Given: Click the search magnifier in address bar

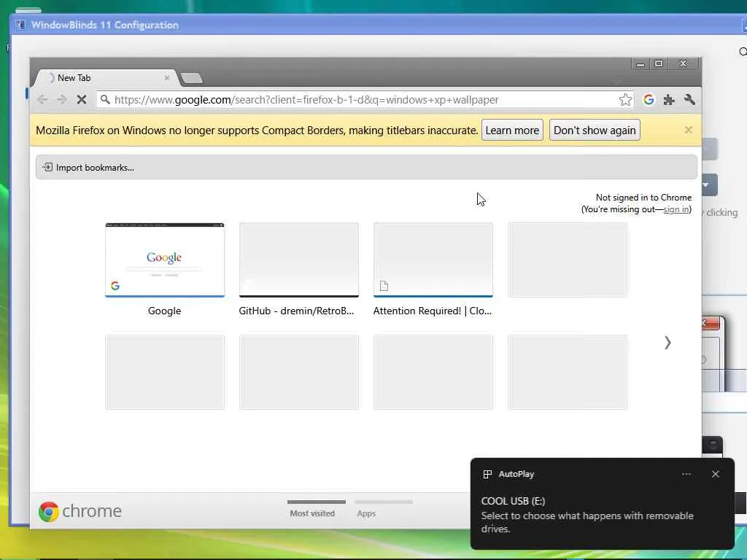Looking at the screenshot, I should [105, 99].
